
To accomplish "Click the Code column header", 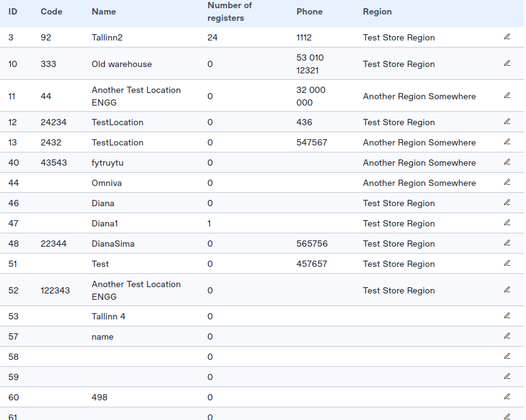I will pos(51,12).
